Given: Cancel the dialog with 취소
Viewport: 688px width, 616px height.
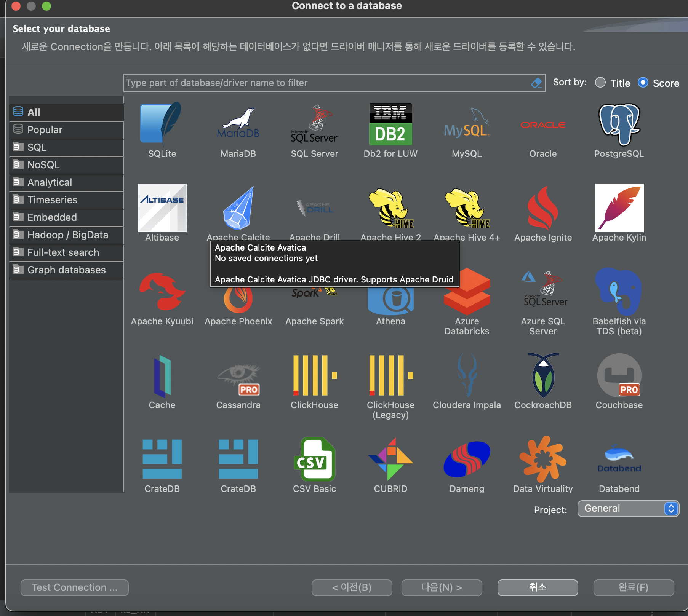Looking at the screenshot, I should (x=538, y=587).
